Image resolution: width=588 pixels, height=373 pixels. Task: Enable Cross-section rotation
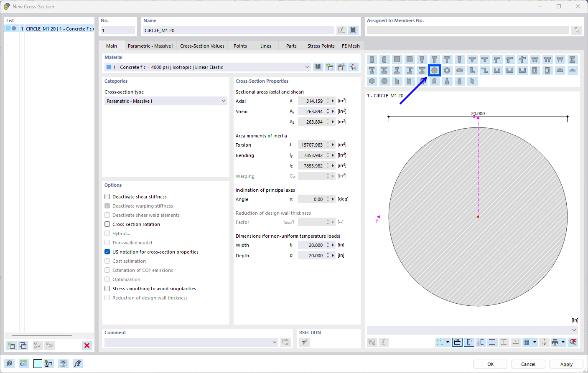coord(107,224)
